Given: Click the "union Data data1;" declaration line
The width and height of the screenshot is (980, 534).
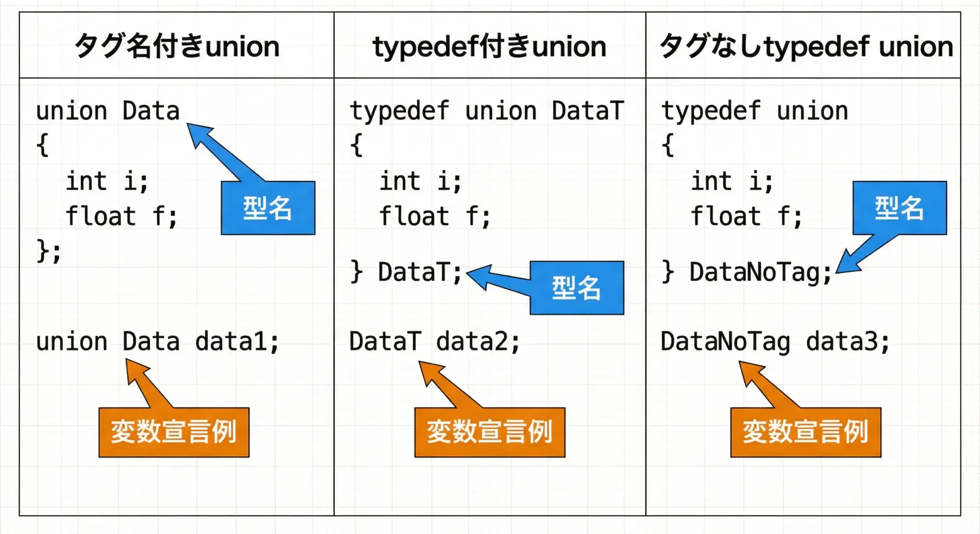Looking at the screenshot, I should click(158, 342).
